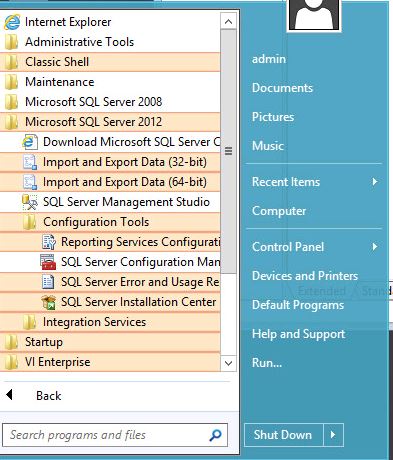
Task: Open Devices and Printers
Action: (305, 276)
